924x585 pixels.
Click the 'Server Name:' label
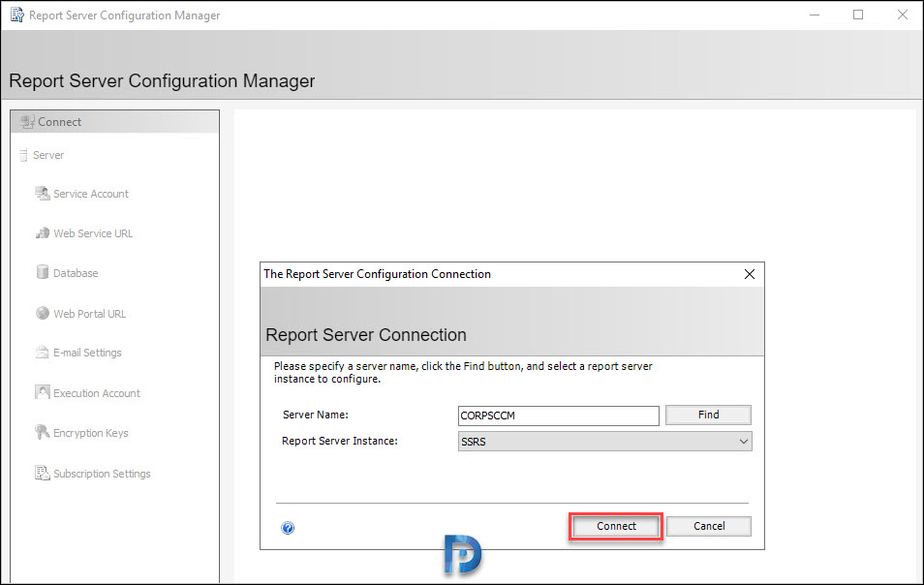pos(316,415)
